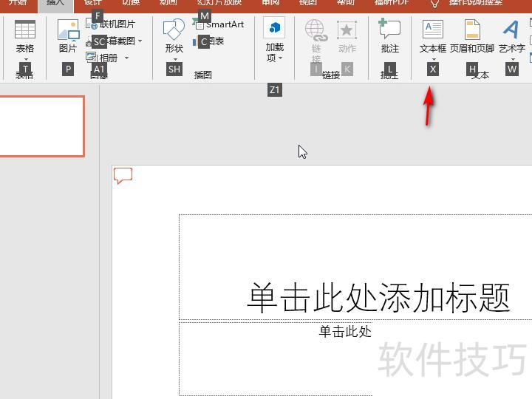The image size is (532, 399).
Task: Switch to the 开始 tab
Action: [x=18, y=3]
